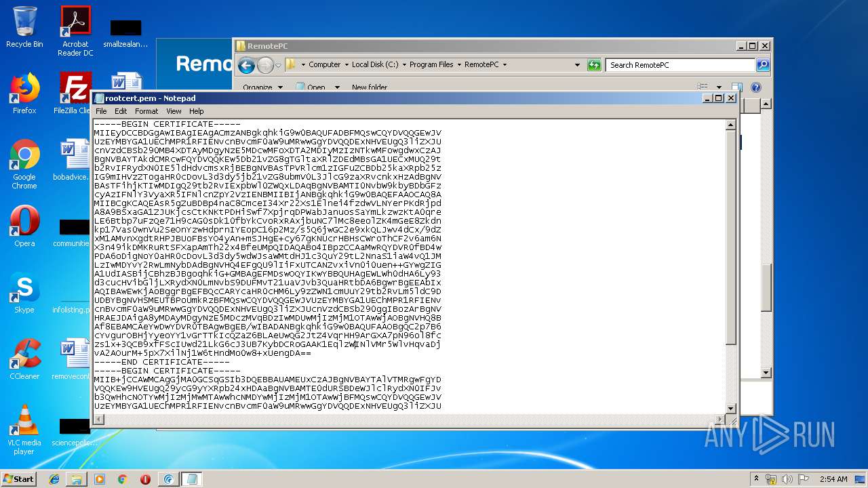Viewport: 868px width, 488px height.
Task: Click Notepad vertical scrollbar down arrow
Action: 730,407
